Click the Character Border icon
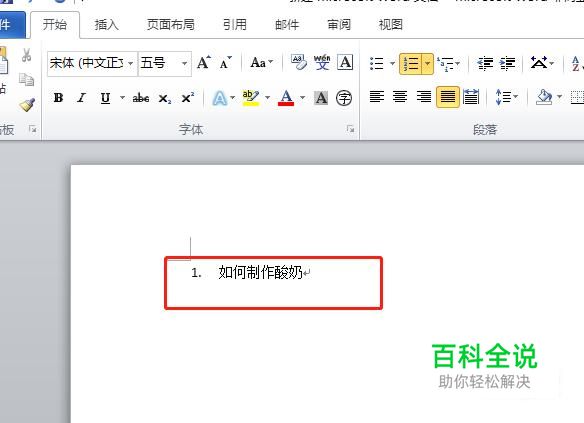 click(x=345, y=62)
